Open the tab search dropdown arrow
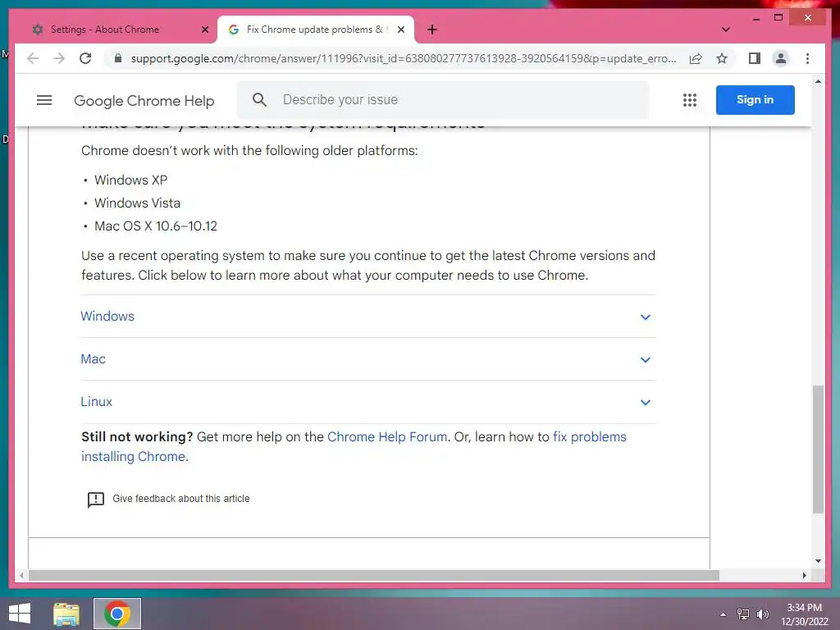Image resolution: width=840 pixels, height=630 pixels. (x=725, y=30)
